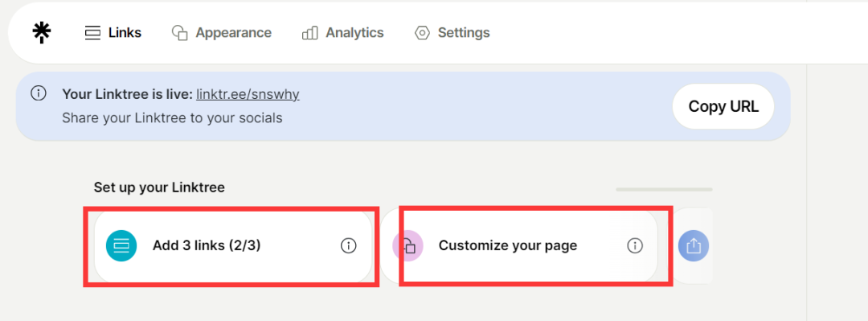Show info for Add 3 links

[348, 245]
